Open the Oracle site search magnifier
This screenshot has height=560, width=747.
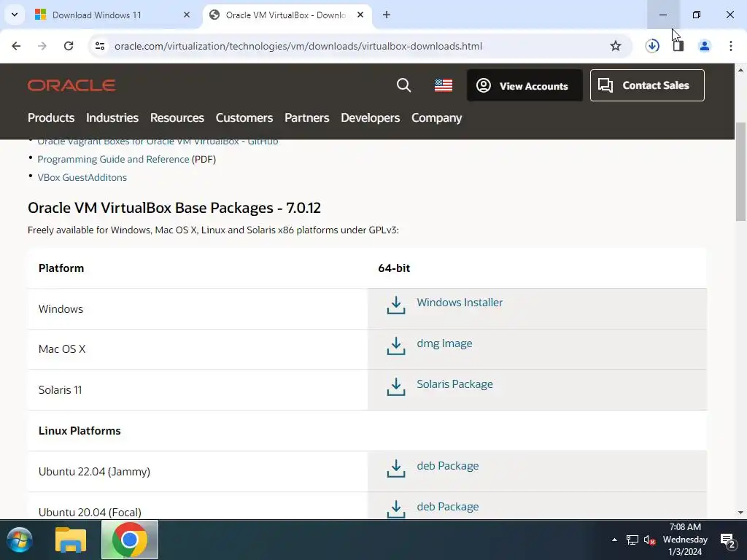[x=403, y=85]
